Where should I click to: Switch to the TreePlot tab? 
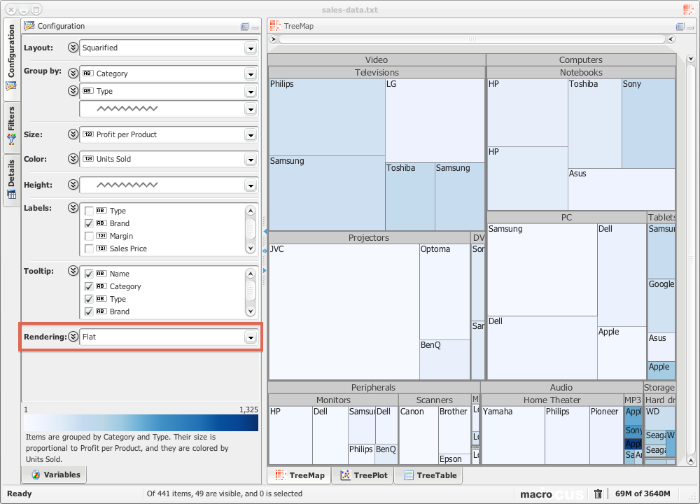coord(363,476)
